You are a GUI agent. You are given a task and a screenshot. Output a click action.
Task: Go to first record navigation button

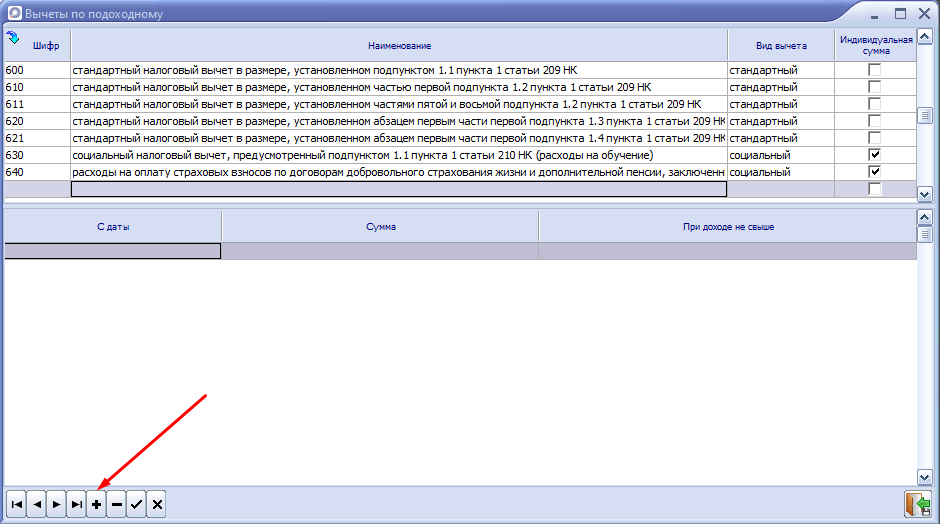(x=16, y=505)
